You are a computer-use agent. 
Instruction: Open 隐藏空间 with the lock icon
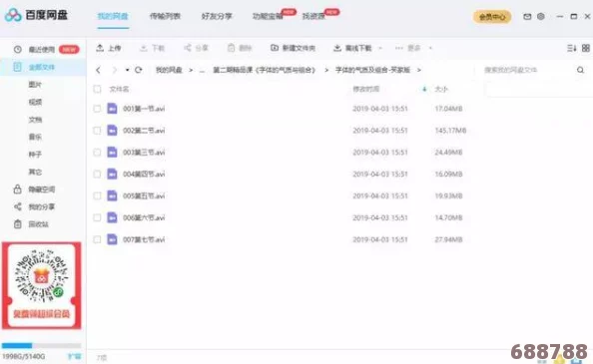pyautogui.click(x=34, y=189)
